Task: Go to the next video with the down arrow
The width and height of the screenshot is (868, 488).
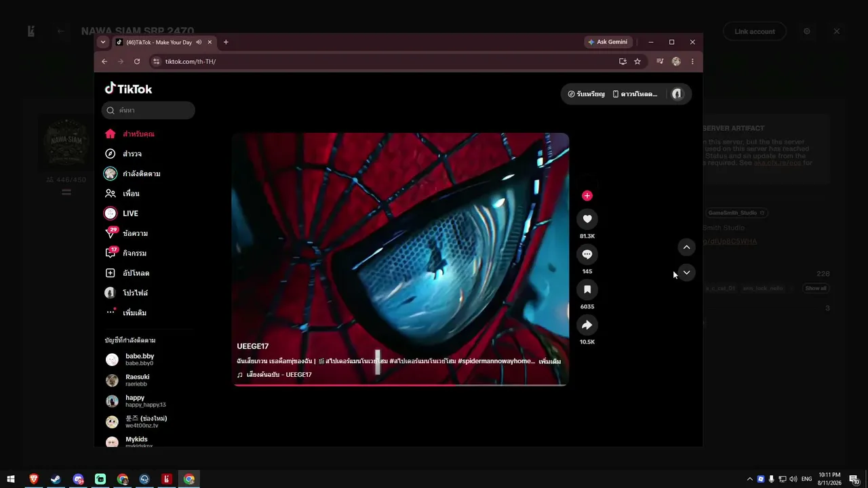Action: (x=686, y=272)
